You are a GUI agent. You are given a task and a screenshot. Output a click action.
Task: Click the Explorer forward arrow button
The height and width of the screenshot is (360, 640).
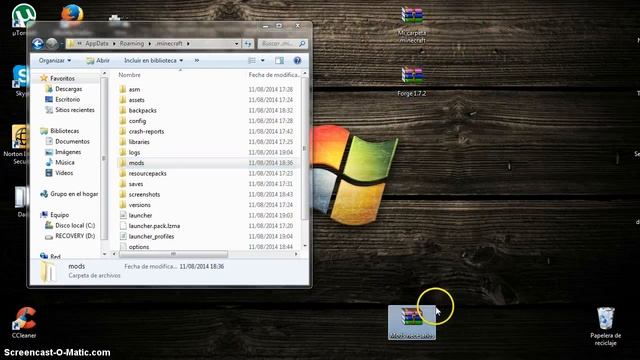[52, 44]
